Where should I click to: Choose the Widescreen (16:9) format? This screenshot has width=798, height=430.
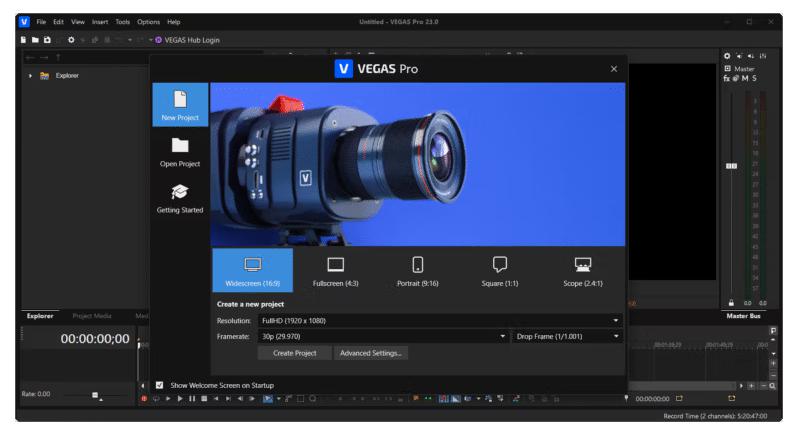[252, 270]
